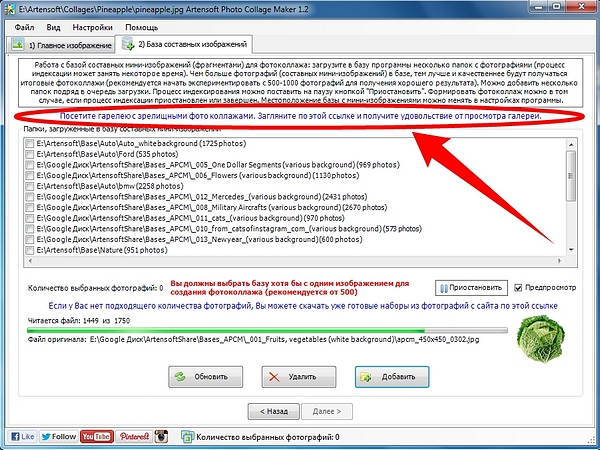Check the Base\Nature folder checkbox
The height and width of the screenshot is (450, 600).
[x=29, y=250]
